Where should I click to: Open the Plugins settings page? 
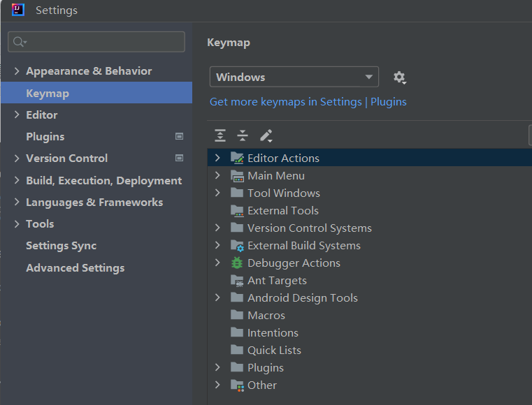coord(45,137)
